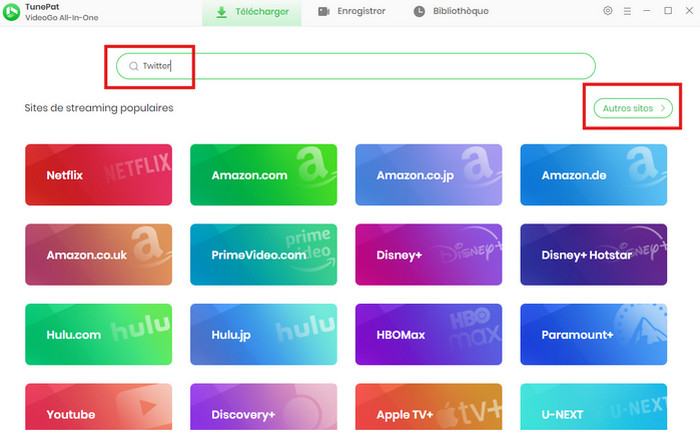Pick the Disney+ tile
Screen dimensions: 700x442
(429, 254)
